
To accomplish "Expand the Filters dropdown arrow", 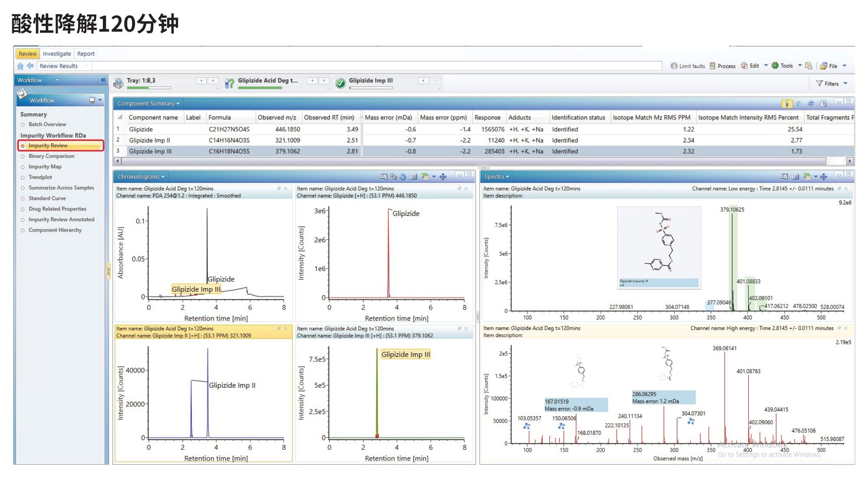I will (845, 83).
